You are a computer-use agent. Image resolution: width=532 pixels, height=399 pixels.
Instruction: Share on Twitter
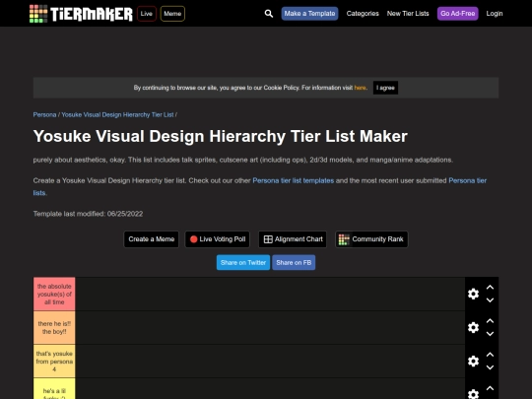[243, 263]
